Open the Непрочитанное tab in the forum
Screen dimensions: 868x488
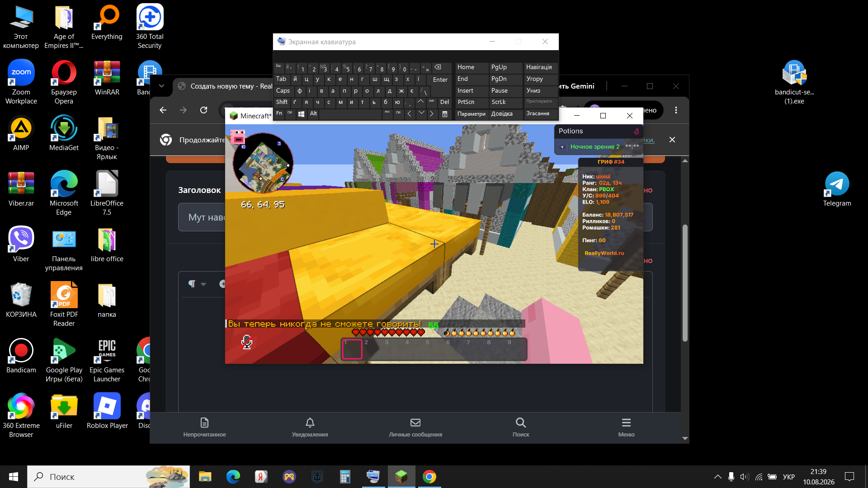coord(204,427)
